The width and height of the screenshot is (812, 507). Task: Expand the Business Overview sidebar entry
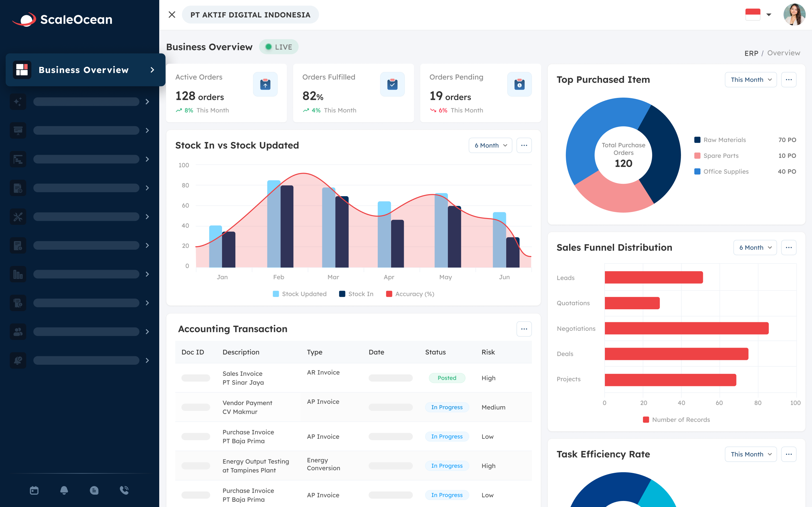(x=153, y=70)
